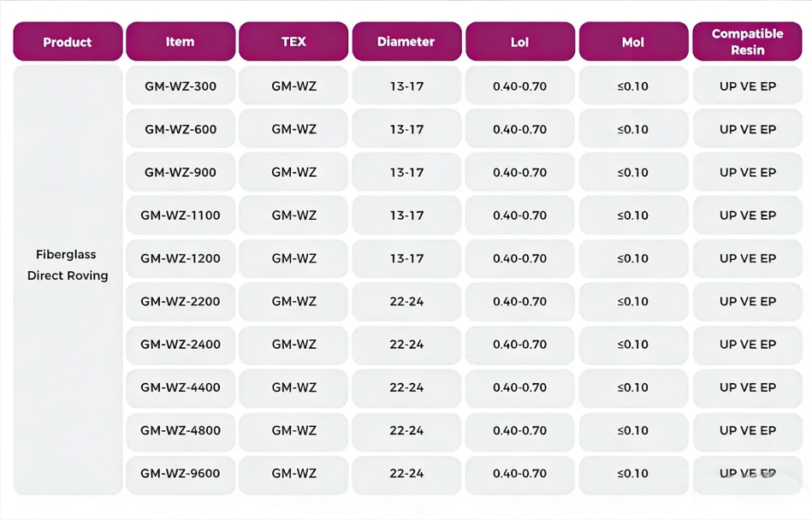Click the diameter cell in GM-WZ-2200 row
This screenshot has height=520, width=812.
[x=406, y=301]
